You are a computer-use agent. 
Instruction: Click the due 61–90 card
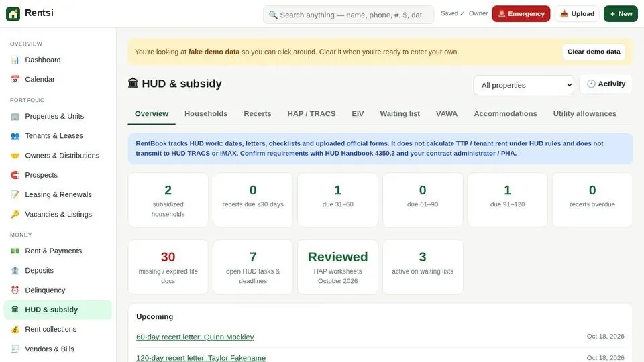(423, 200)
